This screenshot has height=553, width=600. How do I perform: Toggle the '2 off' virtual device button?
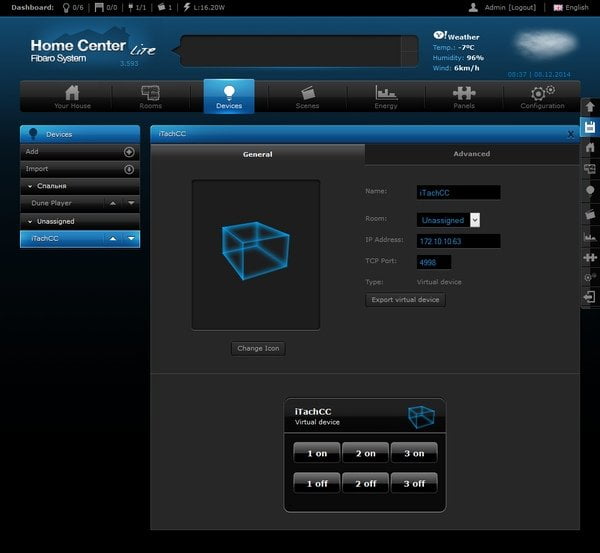point(365,483)
